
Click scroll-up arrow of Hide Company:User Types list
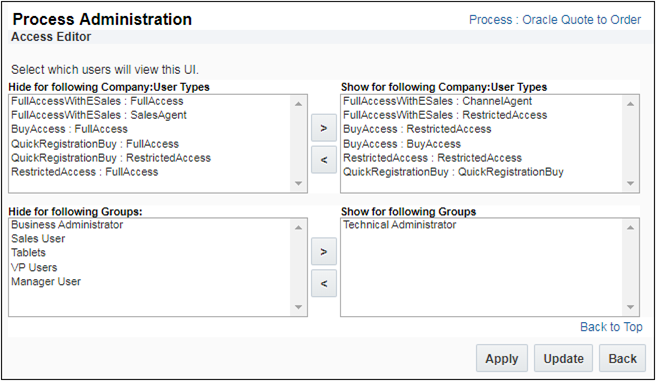click(x=298, y=104)
